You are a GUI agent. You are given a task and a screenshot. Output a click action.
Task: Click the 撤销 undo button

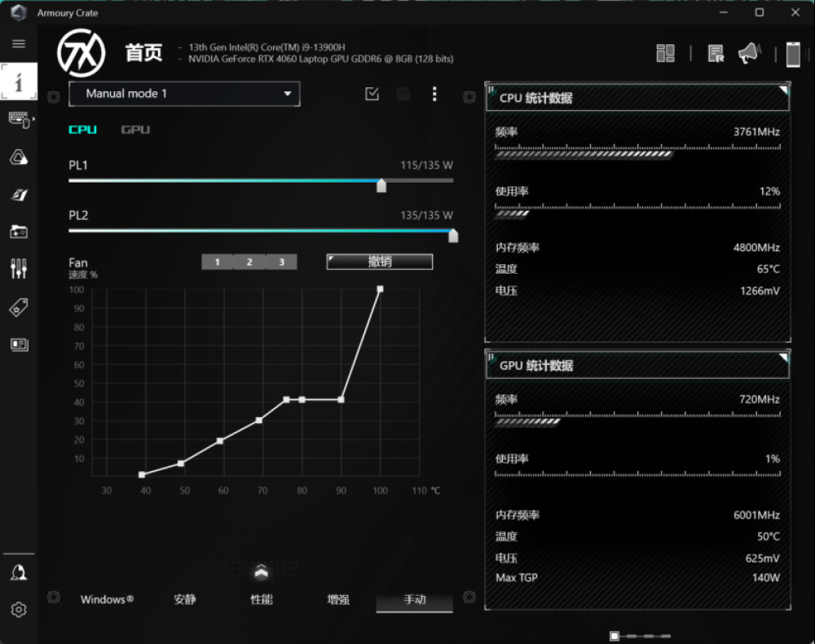380,262
